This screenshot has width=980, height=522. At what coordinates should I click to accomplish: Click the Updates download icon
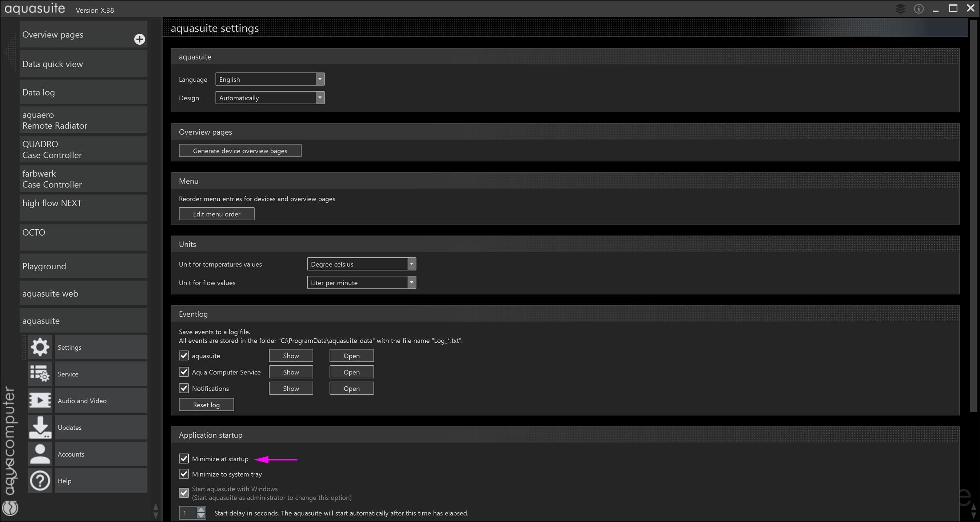coord(40,427)
